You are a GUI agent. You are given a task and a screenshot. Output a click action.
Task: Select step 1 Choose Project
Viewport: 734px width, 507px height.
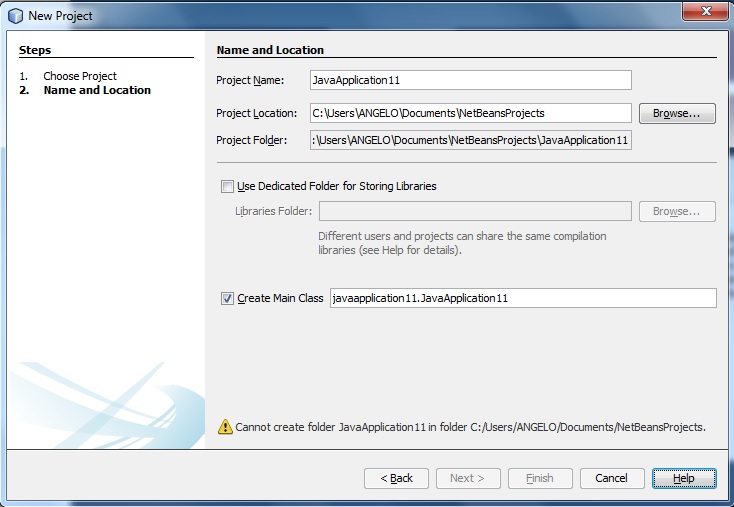click(80, 76)
